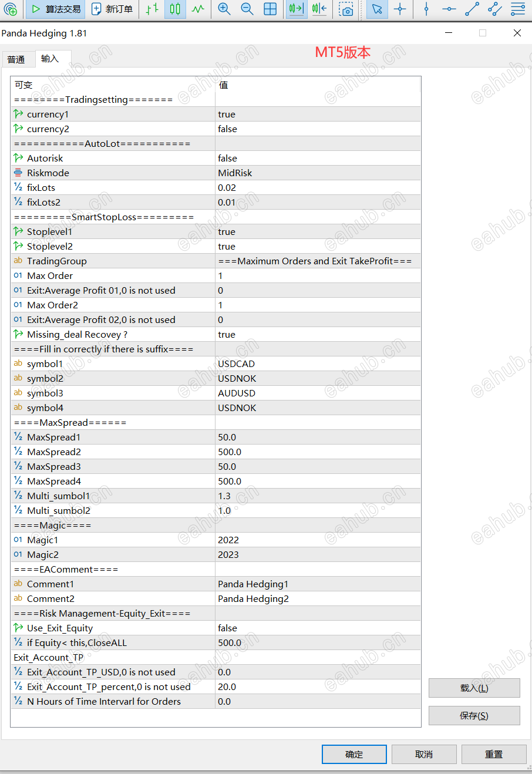
Task: Switch to bar chart icon
Action: click(153, 9)
